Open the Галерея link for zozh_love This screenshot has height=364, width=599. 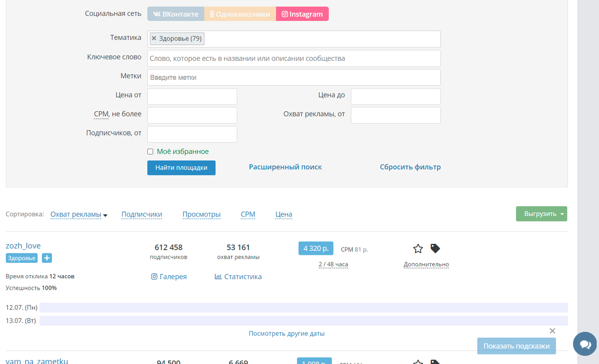click(x=169, y=276)
